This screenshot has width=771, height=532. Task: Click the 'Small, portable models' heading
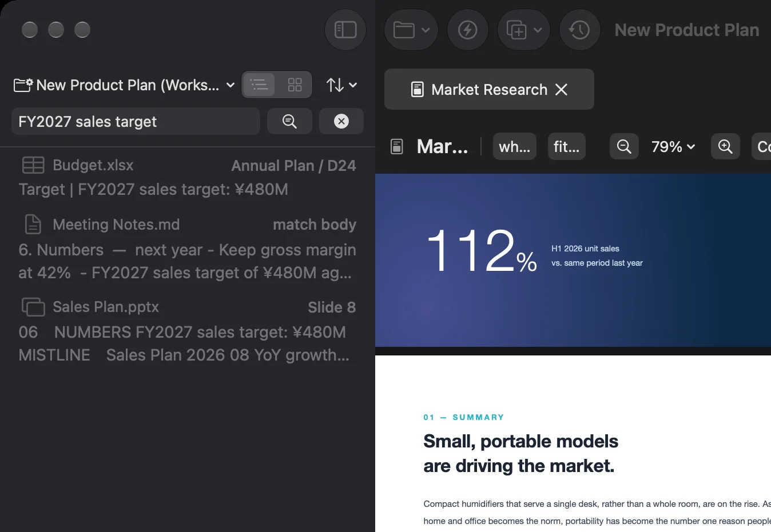click(x=521, y=441)
